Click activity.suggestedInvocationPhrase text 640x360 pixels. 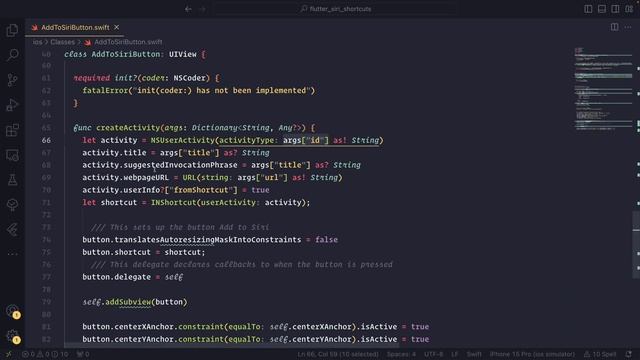(160, 165)
